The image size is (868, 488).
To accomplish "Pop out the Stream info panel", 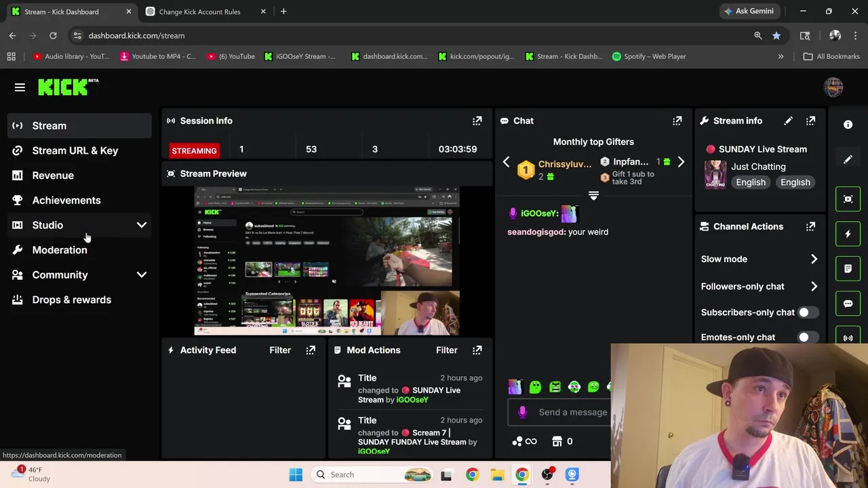I will pos(811,121).
